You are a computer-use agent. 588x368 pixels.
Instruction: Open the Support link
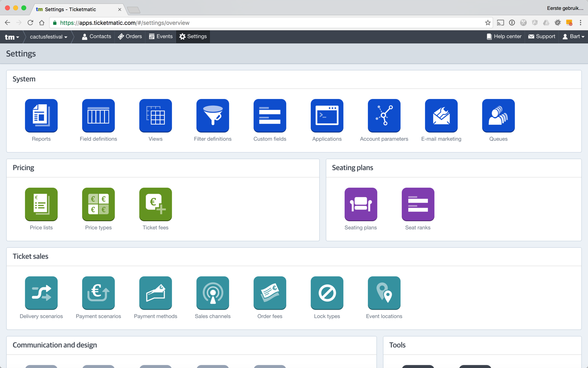pos(542,36)
